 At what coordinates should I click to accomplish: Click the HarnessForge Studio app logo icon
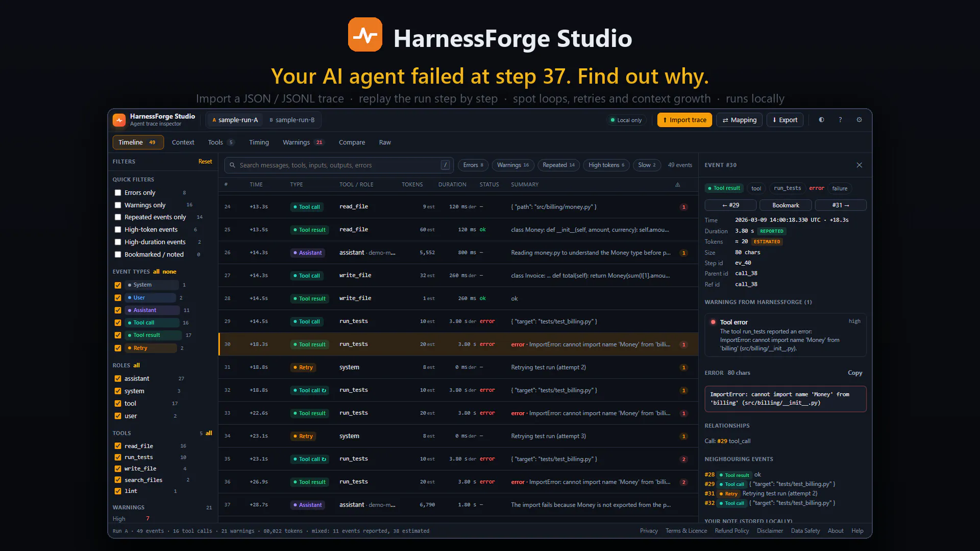[119, 120]
